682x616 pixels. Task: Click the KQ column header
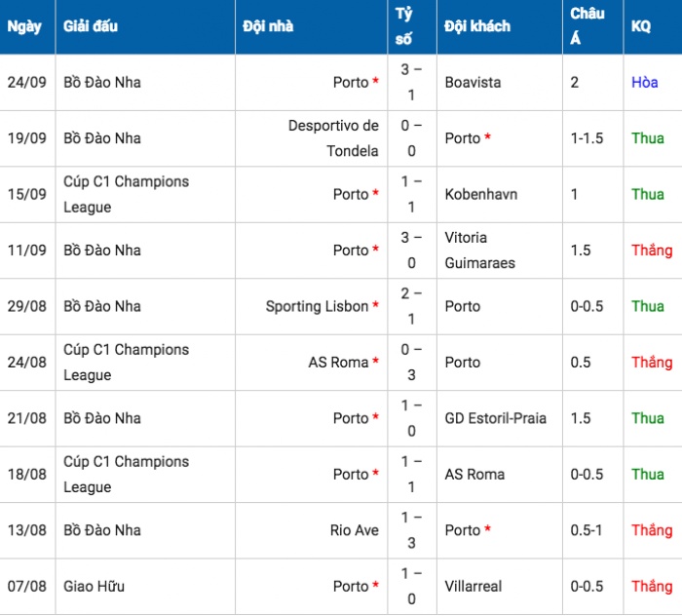pos(641,26)
